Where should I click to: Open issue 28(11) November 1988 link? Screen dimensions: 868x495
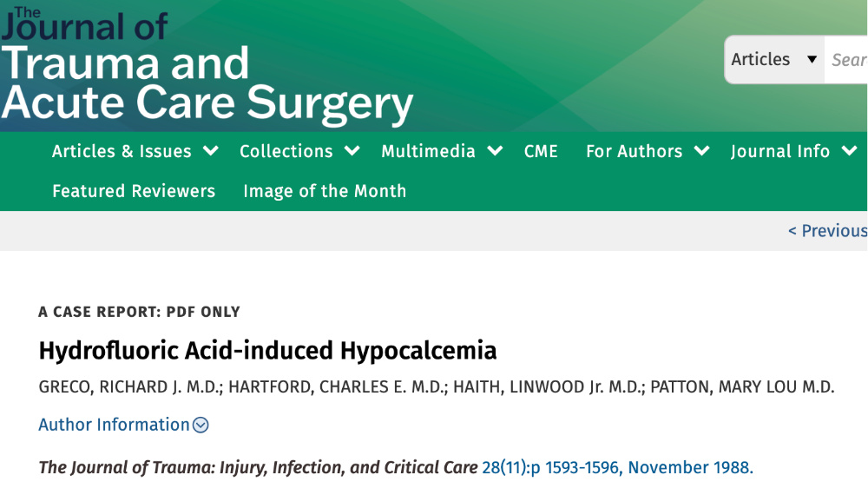[x=617, y=467]
